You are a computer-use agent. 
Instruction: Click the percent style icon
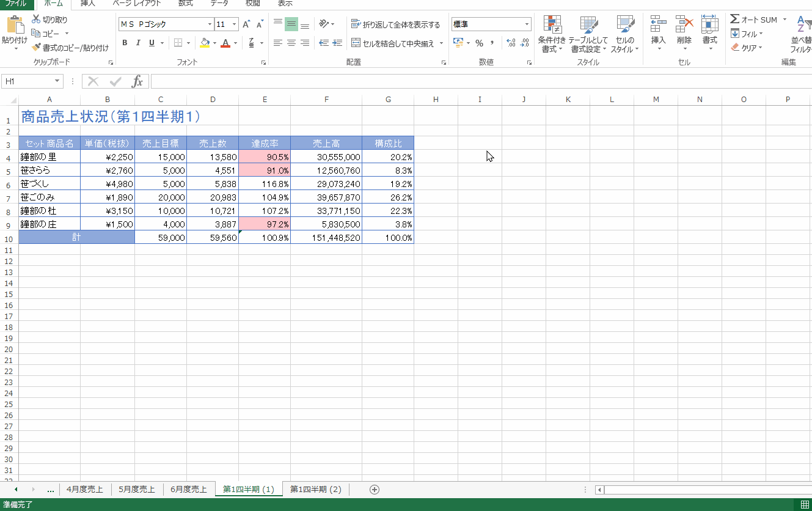[479, 43]
